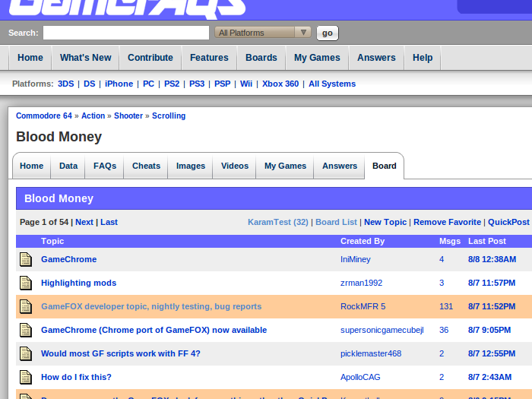Image resolution: width=532 pixels, height=399 pixels.
Task: Click the topic icon beside Would most GF scripts
Action: point(25,354)
